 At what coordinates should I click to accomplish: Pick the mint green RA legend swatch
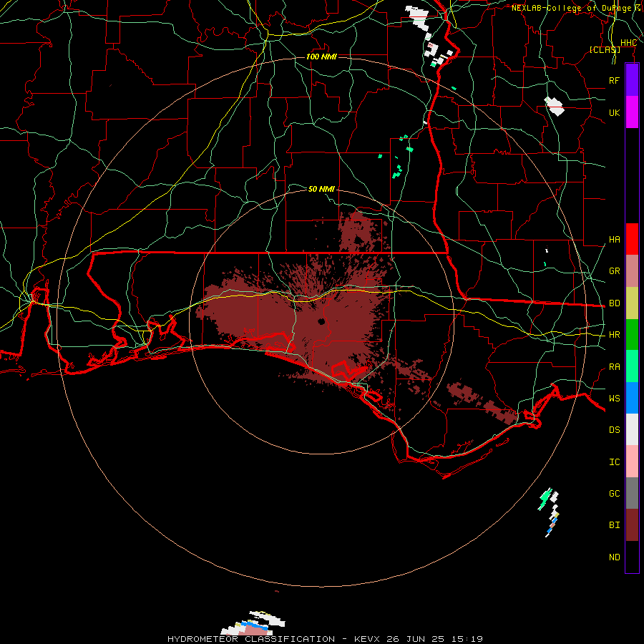[x=632, y=366]
